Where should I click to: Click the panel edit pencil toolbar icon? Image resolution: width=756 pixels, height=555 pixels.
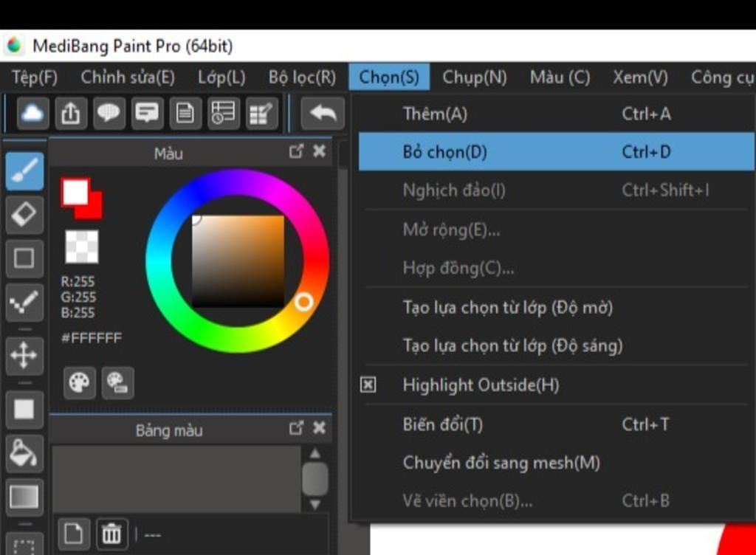tap(262, 114)
